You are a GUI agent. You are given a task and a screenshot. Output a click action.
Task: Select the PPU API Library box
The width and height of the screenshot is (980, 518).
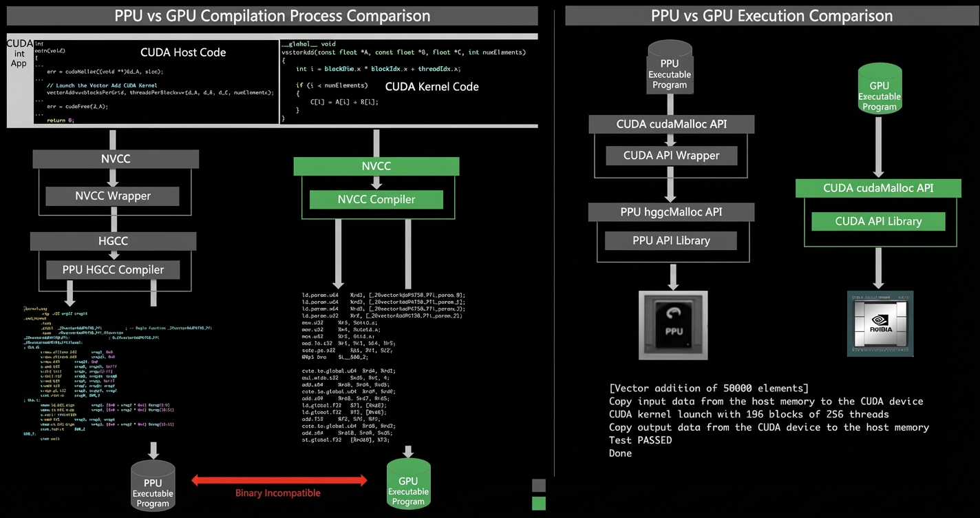click(671, 240)
